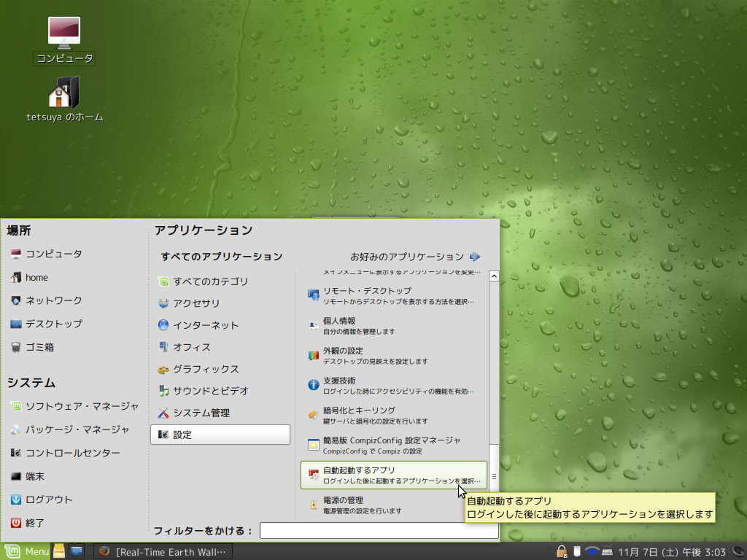
Task: Select the アクセサリ category
Action: pos(220,303)
